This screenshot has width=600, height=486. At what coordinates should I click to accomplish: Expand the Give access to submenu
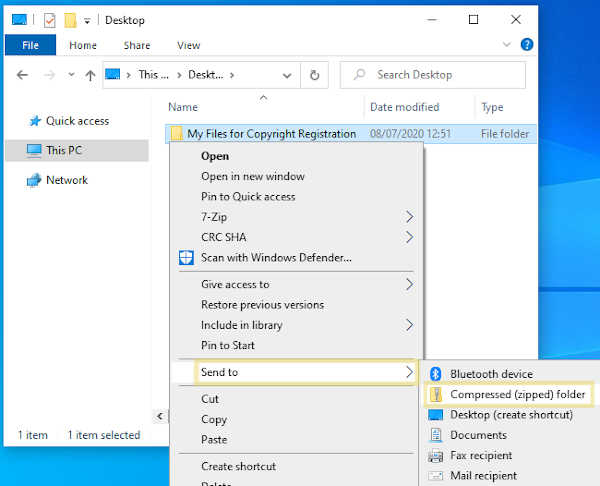click(x=297, y=284)
